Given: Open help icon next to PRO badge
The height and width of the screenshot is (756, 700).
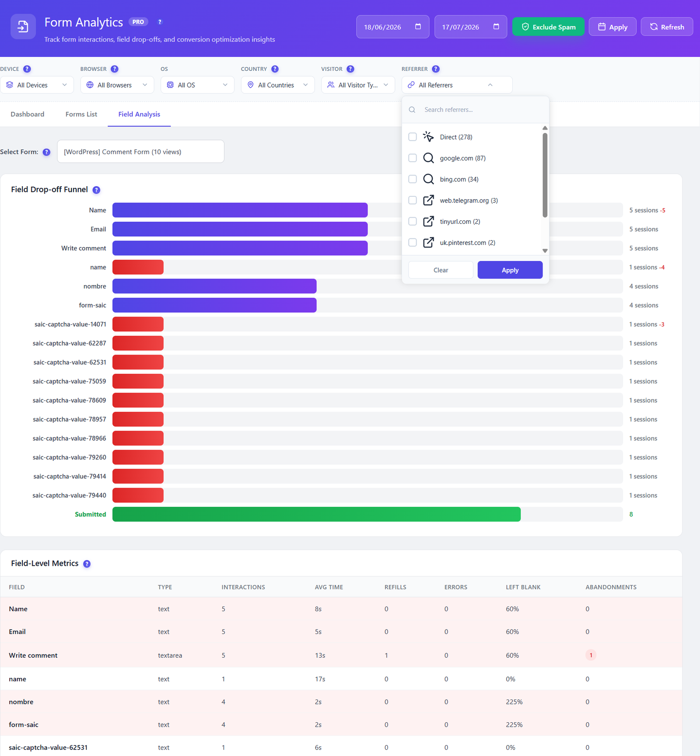Looking at the screenshot, I should [x=160, y=22].
